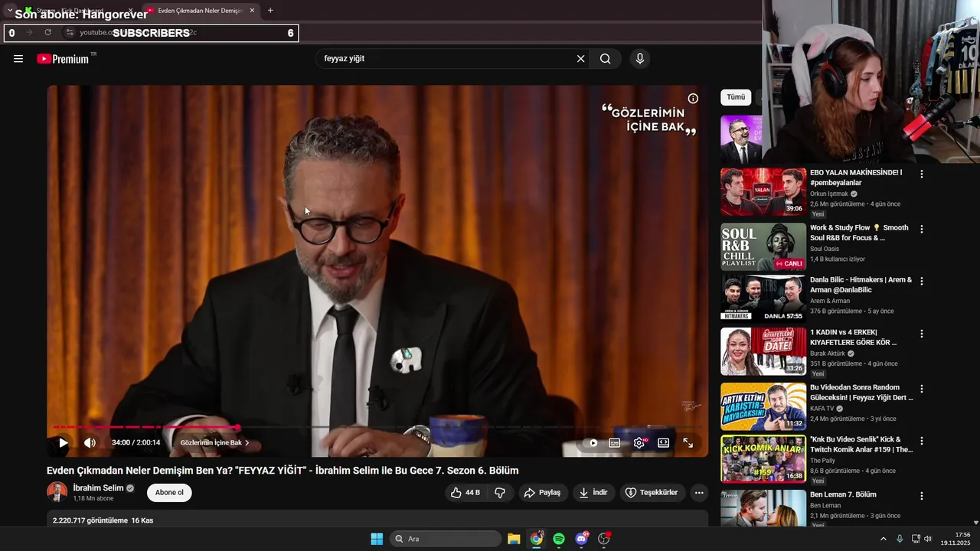Open the Orkun Işıtmak channel name
Screen dimensions: 980x551
829,194
